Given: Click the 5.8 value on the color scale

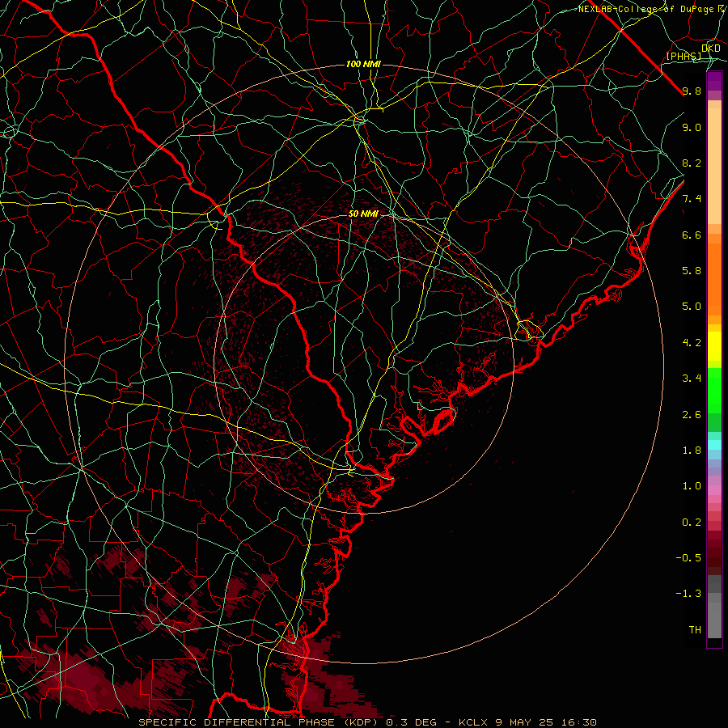Looking at the screenshot, I should point(692,271).
